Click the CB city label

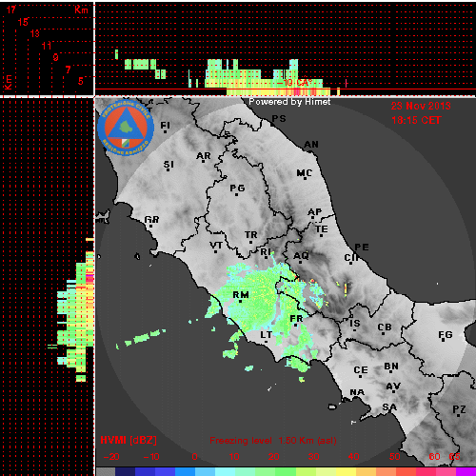pyautogui.click(x=385, y=327)
